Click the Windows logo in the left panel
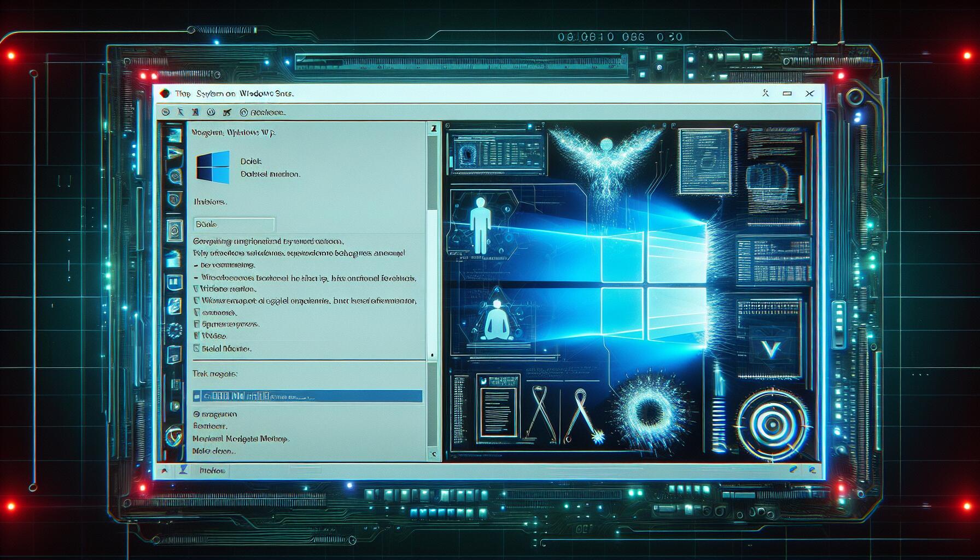Screen dimensions: 980x560 pos(213,167)
